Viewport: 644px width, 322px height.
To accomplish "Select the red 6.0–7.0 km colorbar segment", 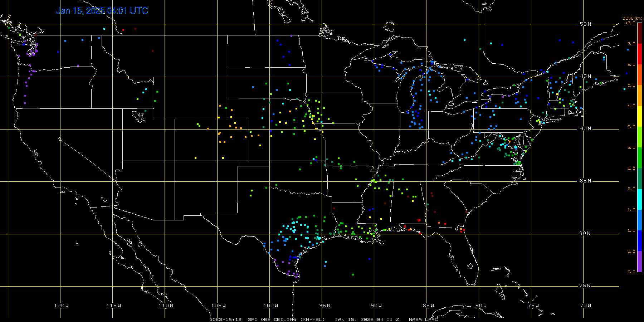I will click(640, 54).
